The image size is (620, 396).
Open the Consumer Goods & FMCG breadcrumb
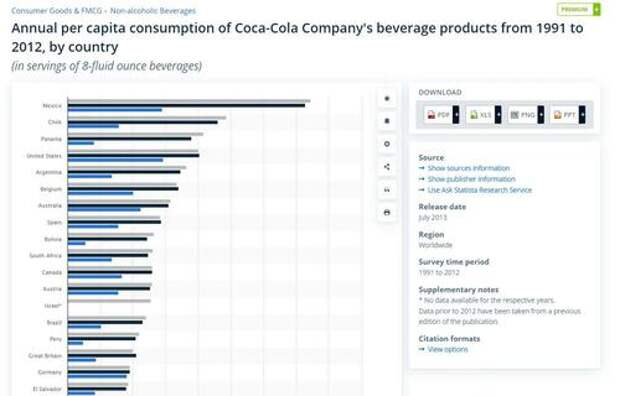pos(57,11)
